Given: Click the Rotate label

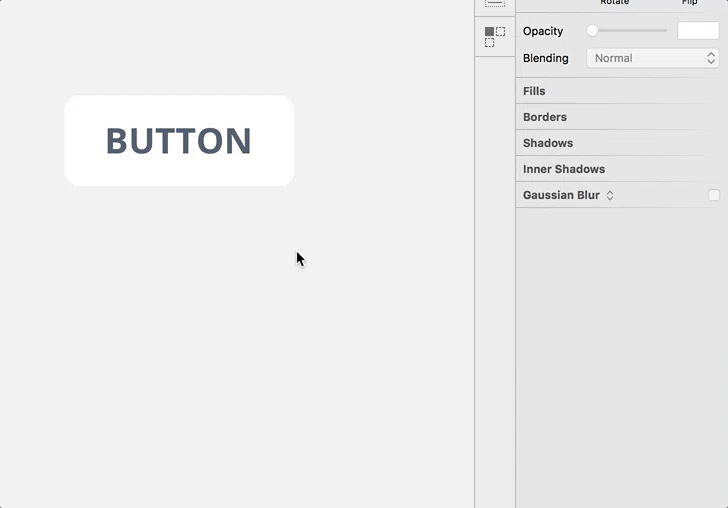Looking at the screenshot, I should pos(614,2).
